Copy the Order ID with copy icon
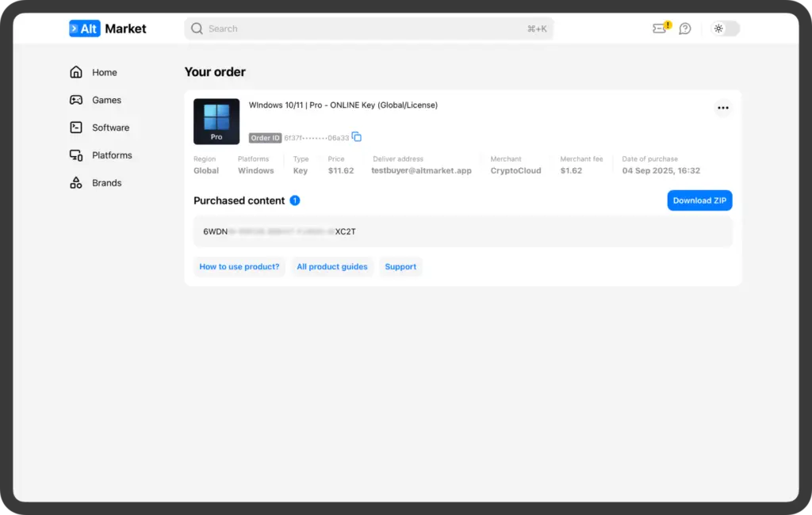Viewport: 812px width, 515px height. (357, 137)
